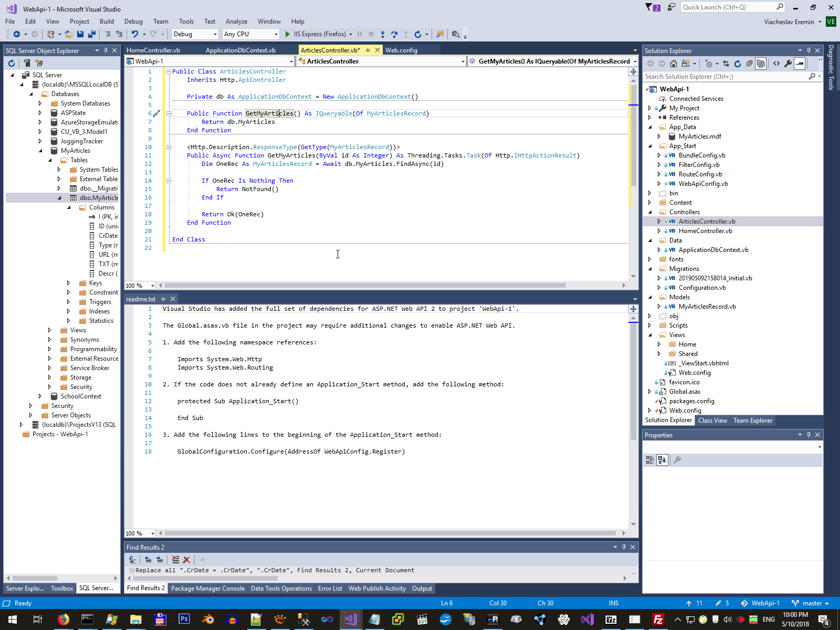Screen dimensions: 840x630
Task: Click the code editor horizontal scrollbar thumb
Action: click(366, 286)
